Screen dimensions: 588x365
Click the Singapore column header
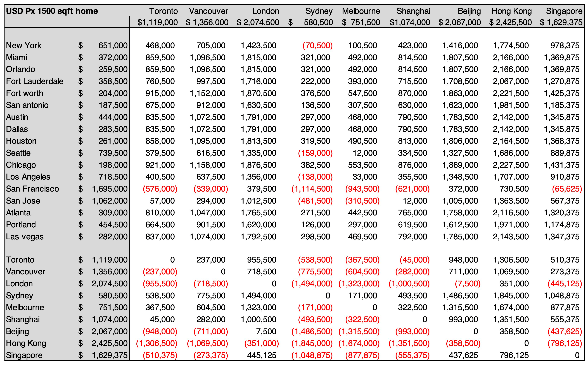click(564, 11)
